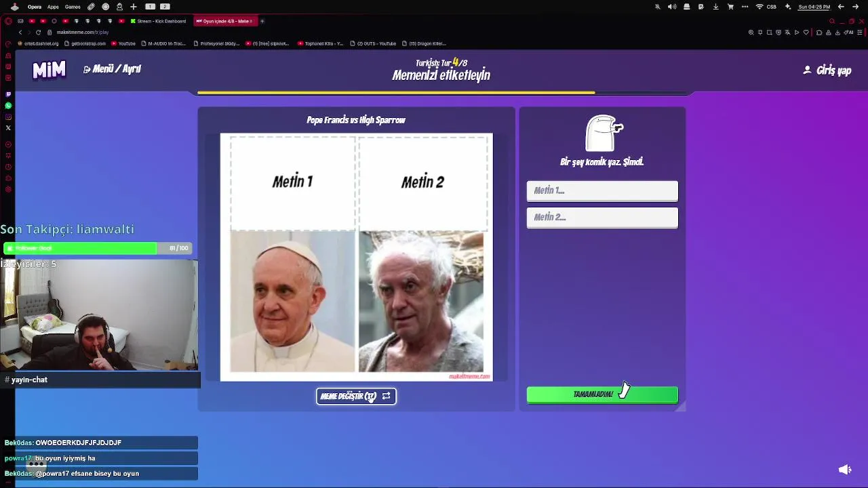868x488 pixels.
Task: Open the Apps menu
Action: point(53,7)
